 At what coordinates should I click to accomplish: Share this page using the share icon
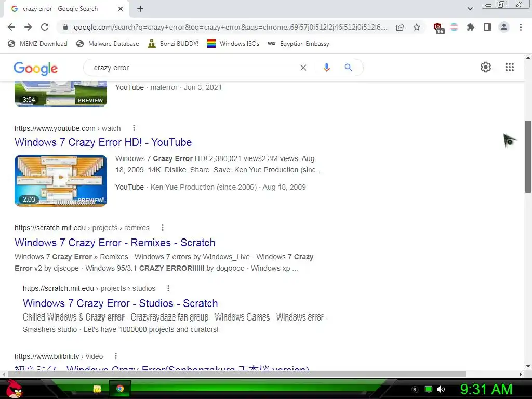400,27
